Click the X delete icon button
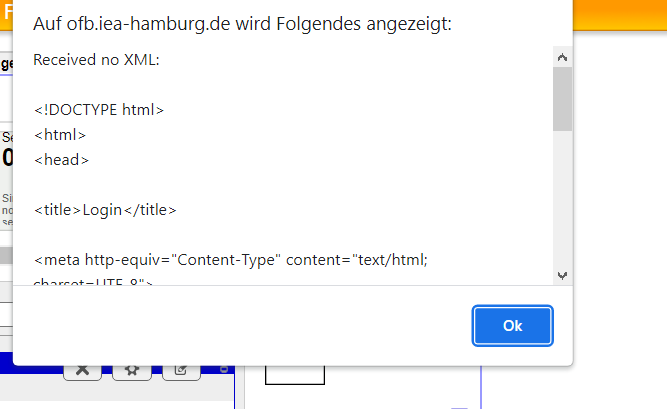Image resolution: width=667 pixels, height=409 pixels. tap(83, 371)
